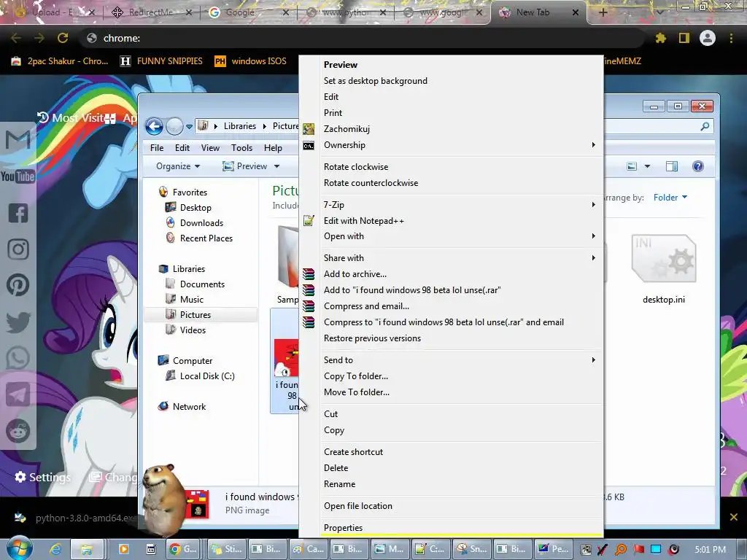Choose Add to "i found windows 98 beta lol unse(.rar"

click(412, 290)
